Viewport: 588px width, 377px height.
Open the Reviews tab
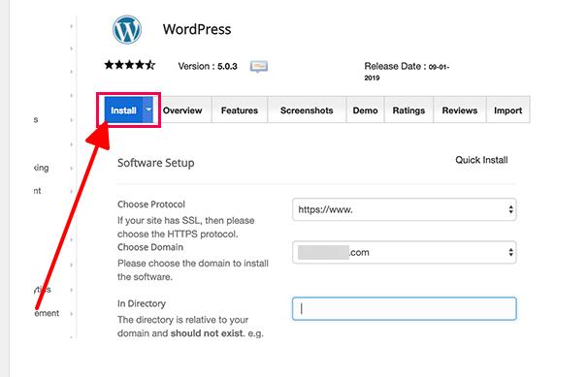(460, 110)
